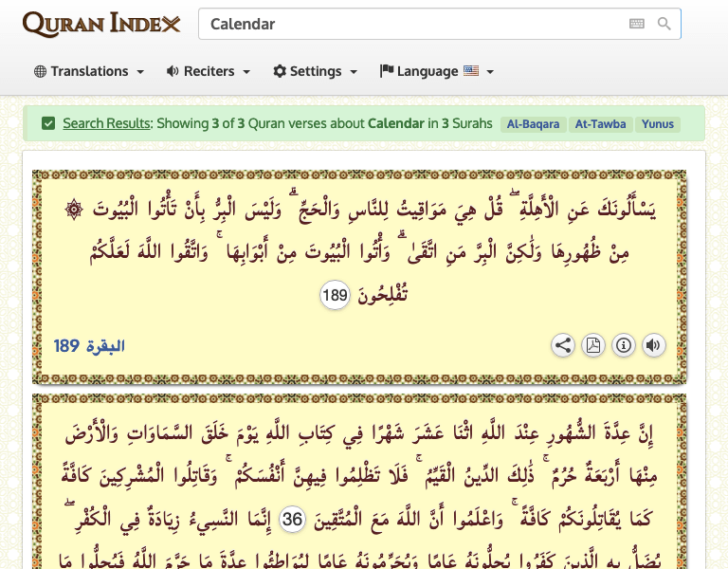
Task: Open the Settings dropdown
Action: coord(316,71)
